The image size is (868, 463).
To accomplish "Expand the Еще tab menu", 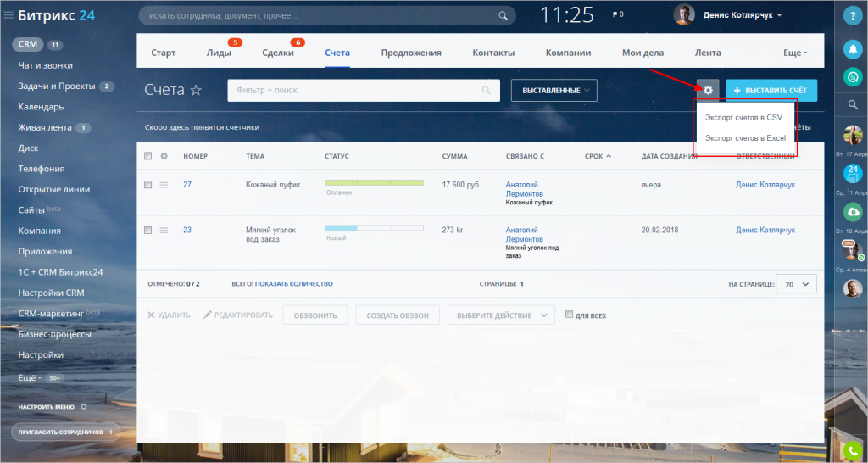I will click(x=795, y=53).
